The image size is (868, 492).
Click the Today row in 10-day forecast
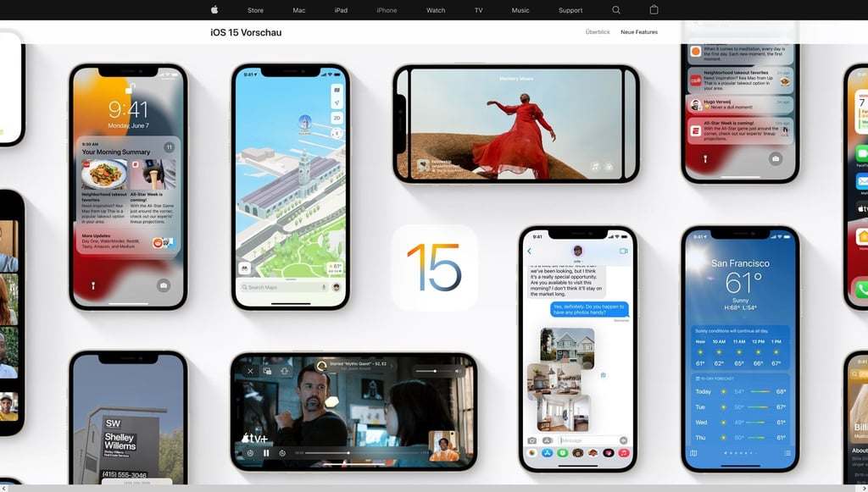click(740, 391)
